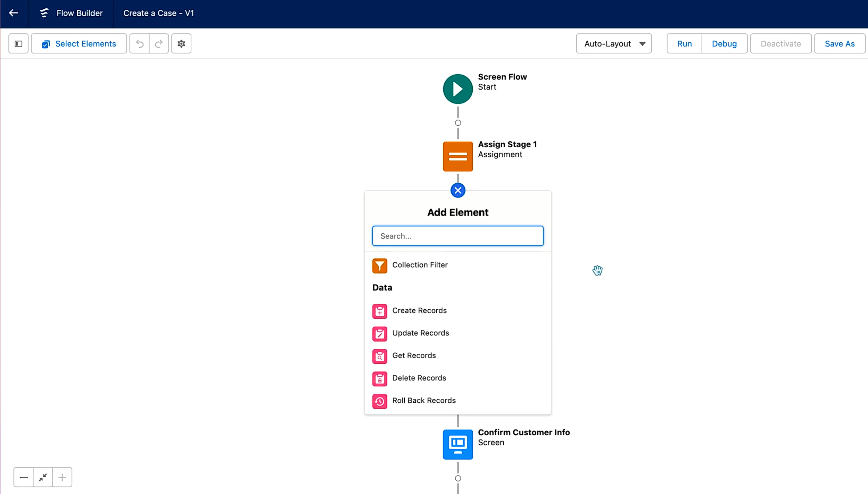Click the 'Screen Flow' label

(502, 77)
